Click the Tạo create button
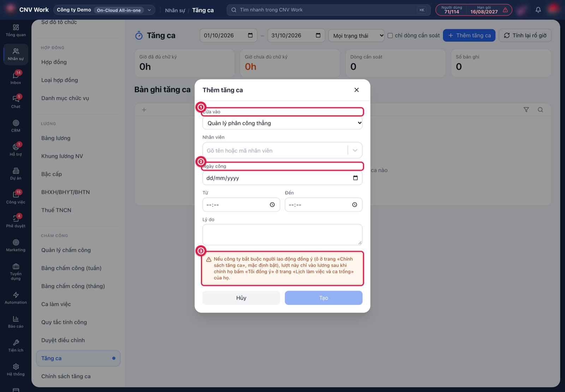 (323, 298)
